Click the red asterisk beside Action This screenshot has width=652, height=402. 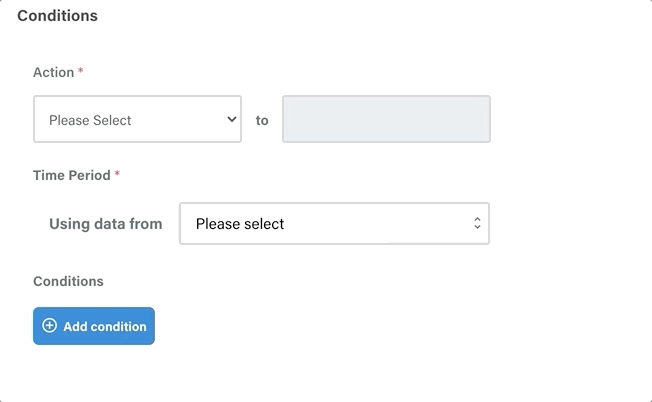[81, 71]
